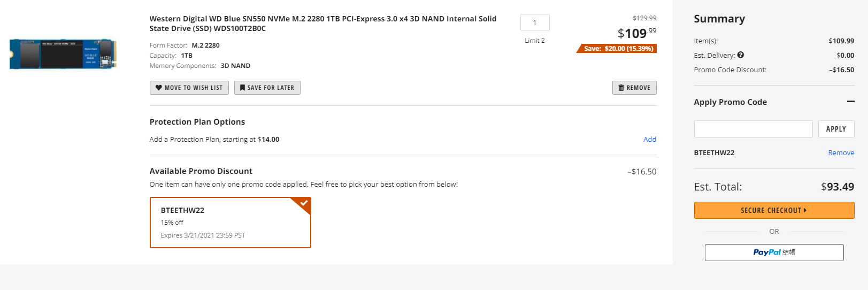Click the orange Save $20.00 badge

click(x=617, y=49)
